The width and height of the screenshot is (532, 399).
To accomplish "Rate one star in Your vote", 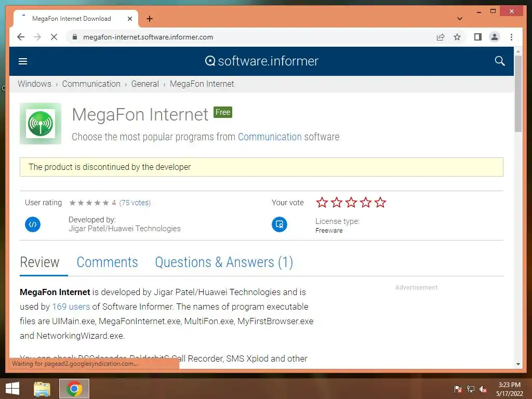I will coord(322,203).
